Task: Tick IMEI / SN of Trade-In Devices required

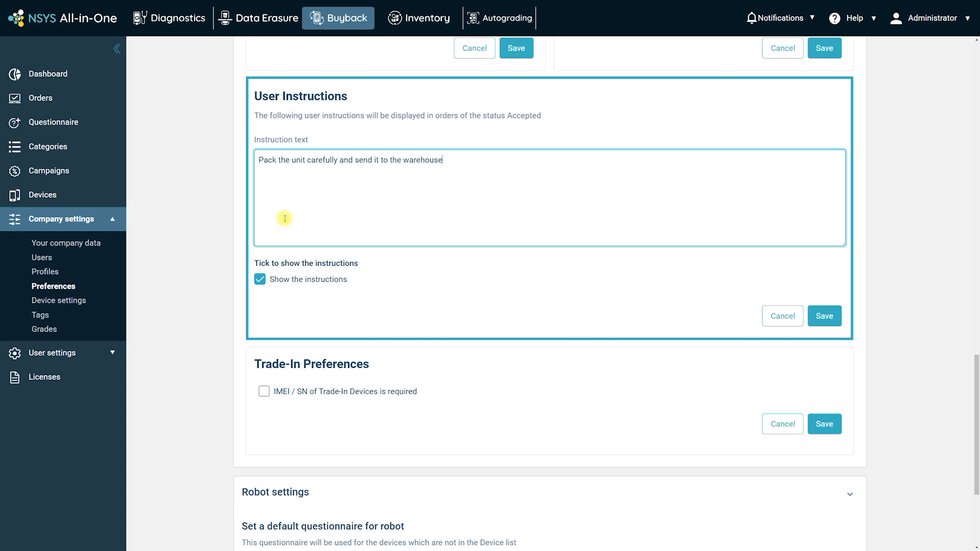Action: pos(264,391)
